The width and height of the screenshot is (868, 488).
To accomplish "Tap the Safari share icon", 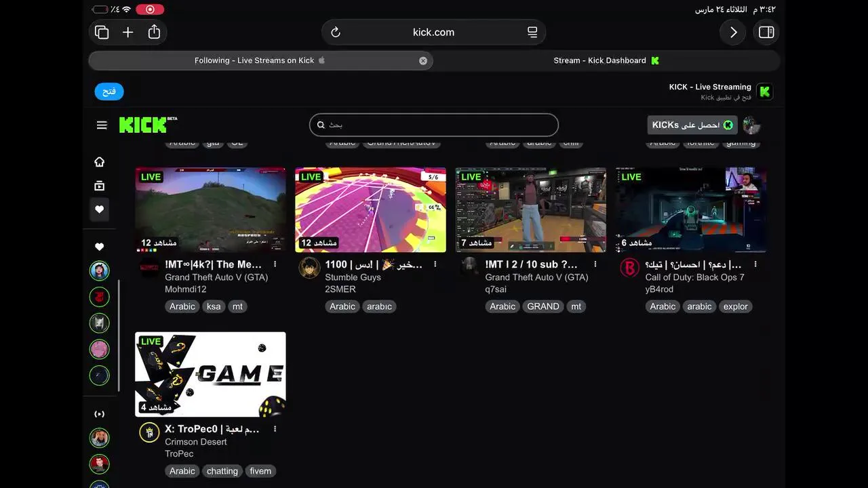I will 154,32.
